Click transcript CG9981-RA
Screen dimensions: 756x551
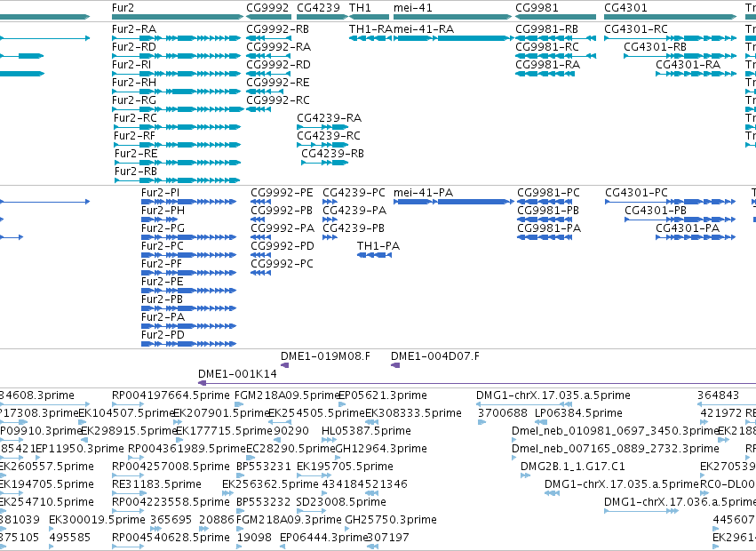click(545, 74)
